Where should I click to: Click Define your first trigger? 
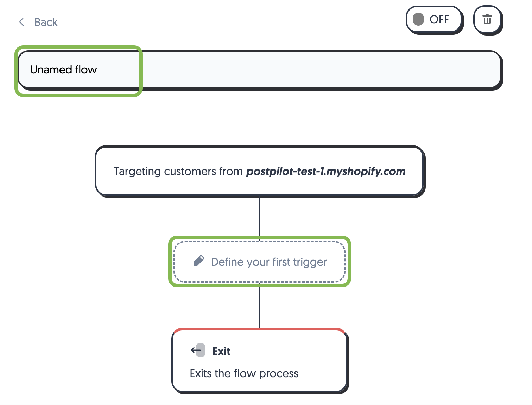click(x=268, y=262)
